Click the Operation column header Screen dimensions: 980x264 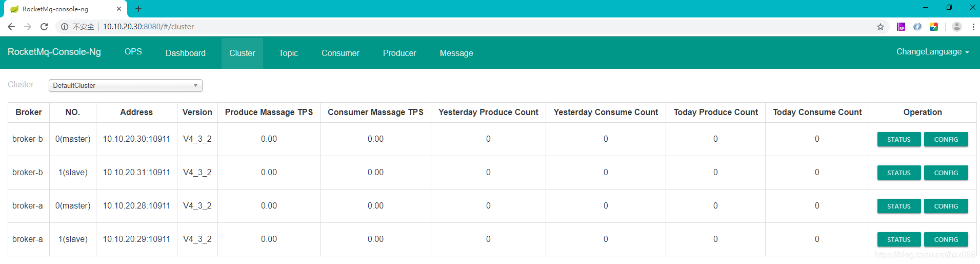point(923,112)
